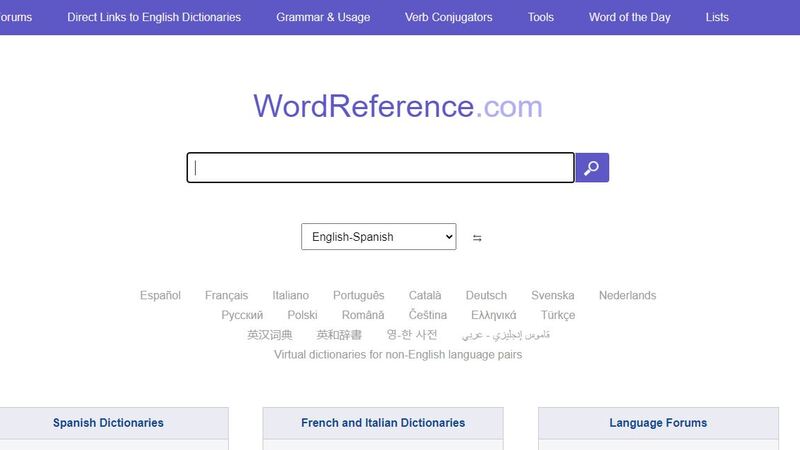Open the 영-한 사전 Korean dictionary link
The image size is (800, 450).
click(412, 335)
